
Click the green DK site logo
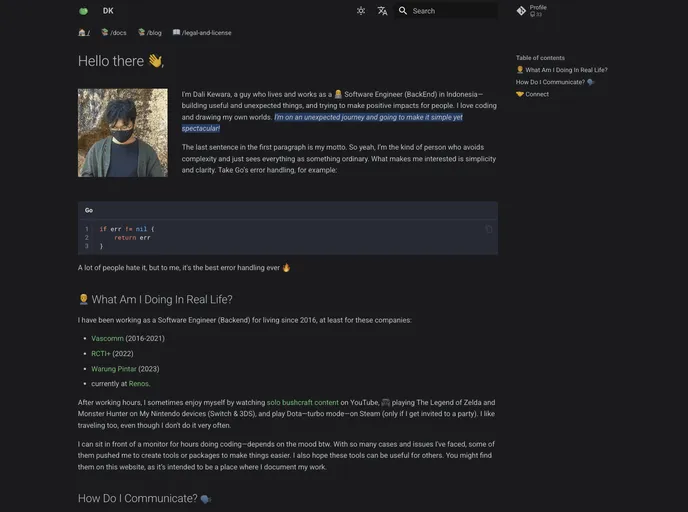pyautogui.click(x=84, y=11)
